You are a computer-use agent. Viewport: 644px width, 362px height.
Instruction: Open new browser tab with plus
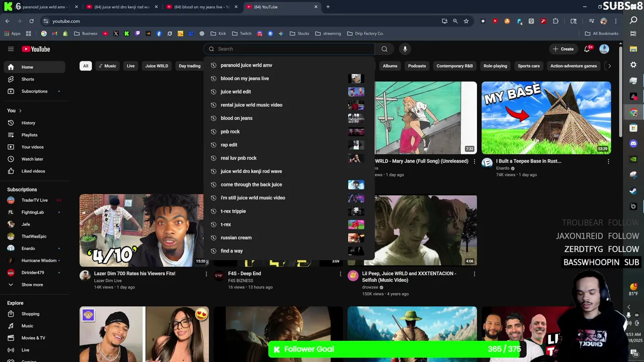[328, 7]
